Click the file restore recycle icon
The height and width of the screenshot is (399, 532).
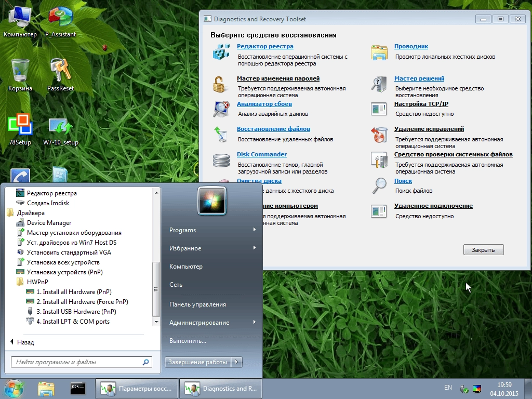[x=221, y=134]
